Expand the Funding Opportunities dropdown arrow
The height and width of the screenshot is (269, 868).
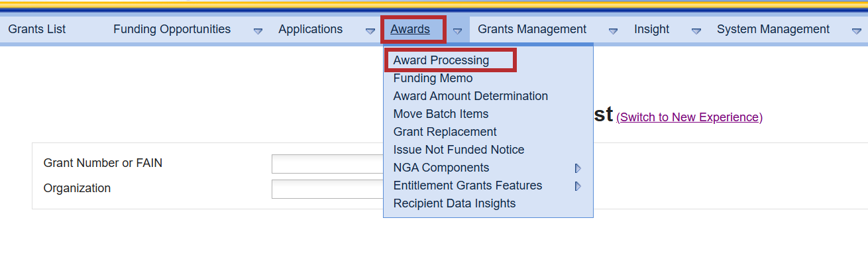[258, 30]
